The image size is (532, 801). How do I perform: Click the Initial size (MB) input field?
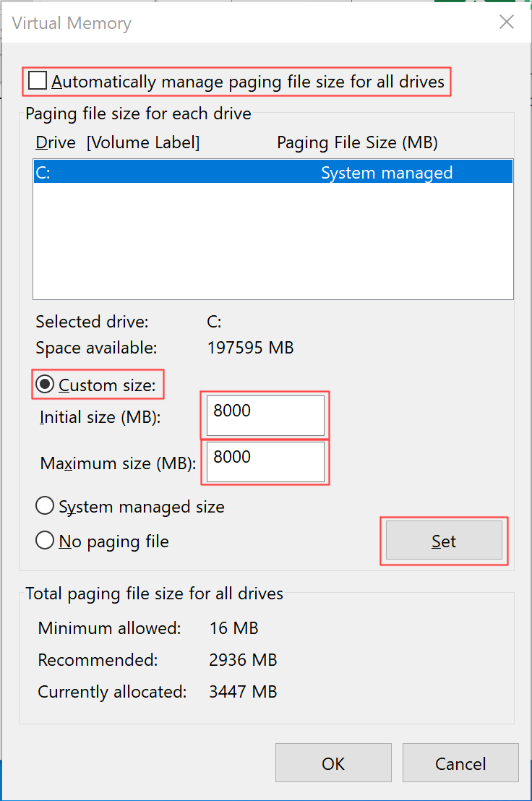[265, 415]
